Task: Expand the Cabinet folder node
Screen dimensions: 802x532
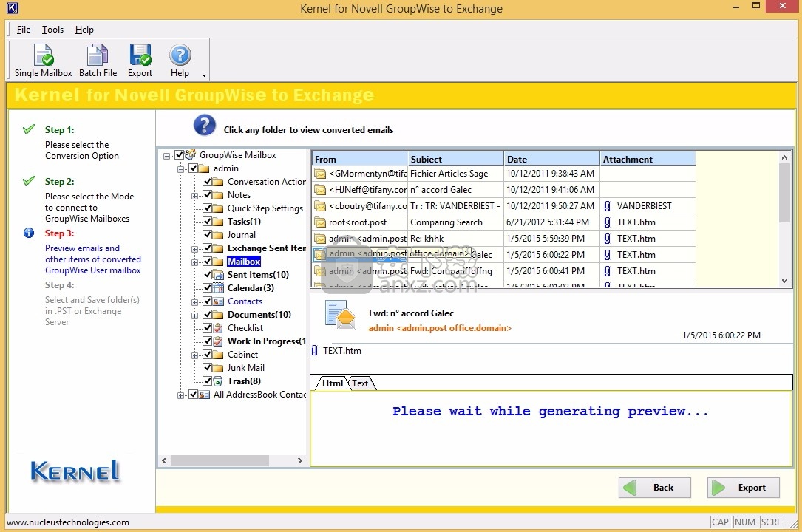Action: [194, 355]
